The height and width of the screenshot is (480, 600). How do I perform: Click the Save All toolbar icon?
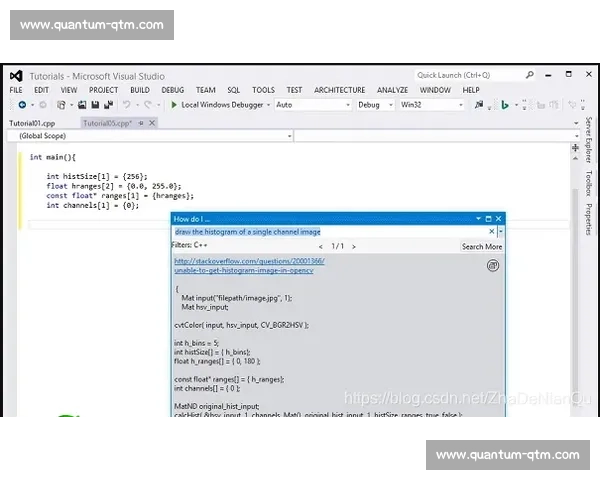109,105
